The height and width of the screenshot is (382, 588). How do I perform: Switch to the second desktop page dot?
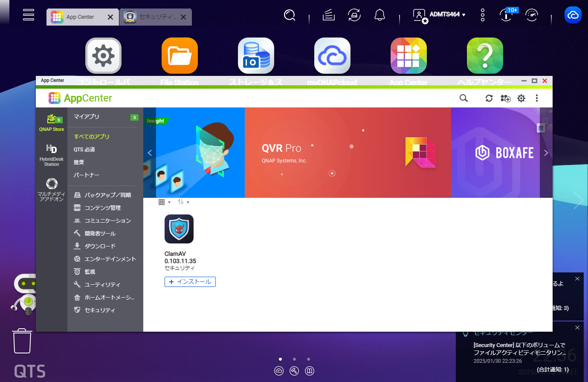(294, 359)
